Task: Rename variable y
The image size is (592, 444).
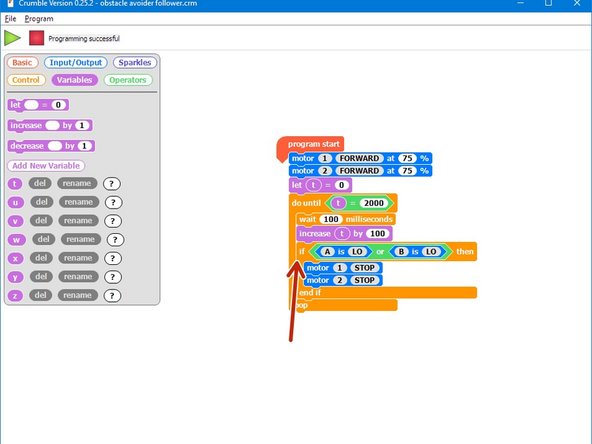Action: [78, 276]
